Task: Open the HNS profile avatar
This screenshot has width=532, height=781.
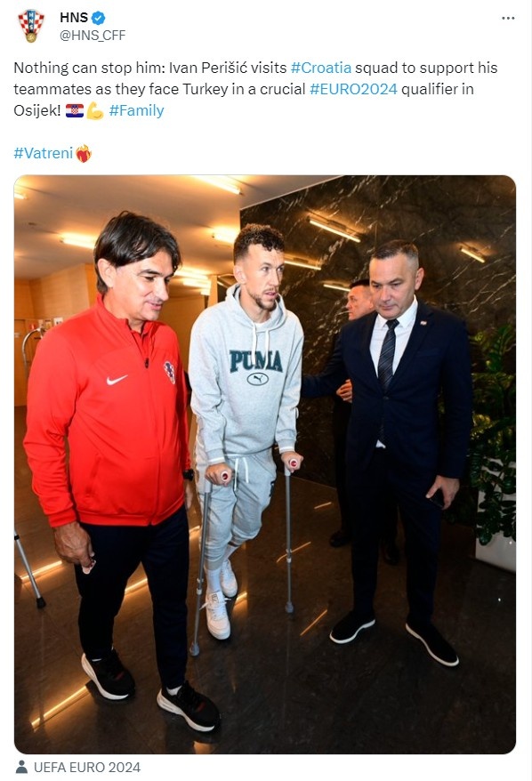Action: coord(31,26)
